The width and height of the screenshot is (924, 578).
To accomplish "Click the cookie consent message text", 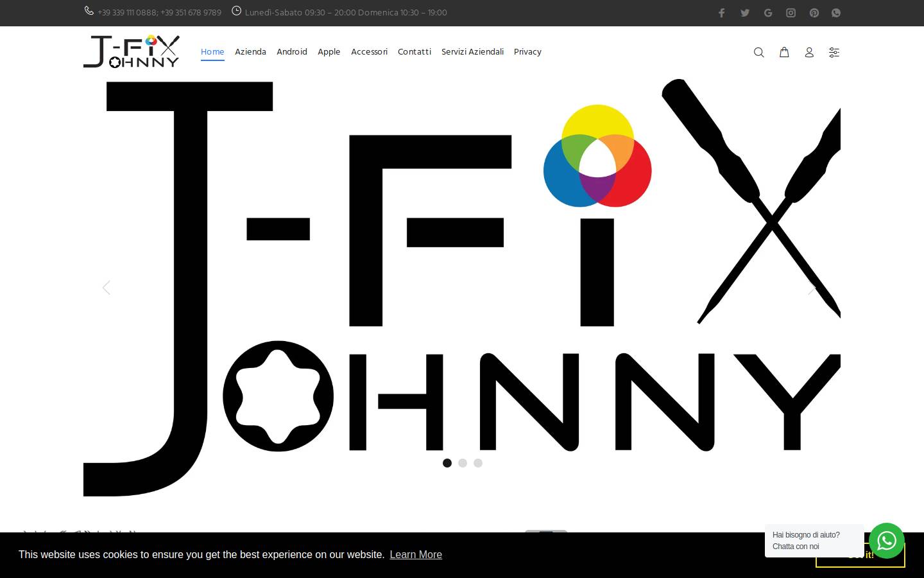I will [x=201, y=555].
